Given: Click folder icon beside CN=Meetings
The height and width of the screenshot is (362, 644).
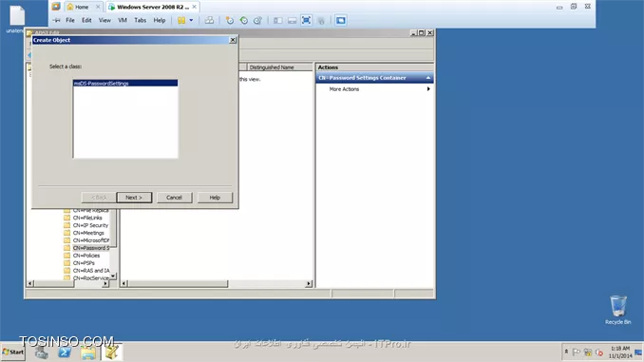Looking at the screenshot, I should pyautogui.click(x=66, y=233).
